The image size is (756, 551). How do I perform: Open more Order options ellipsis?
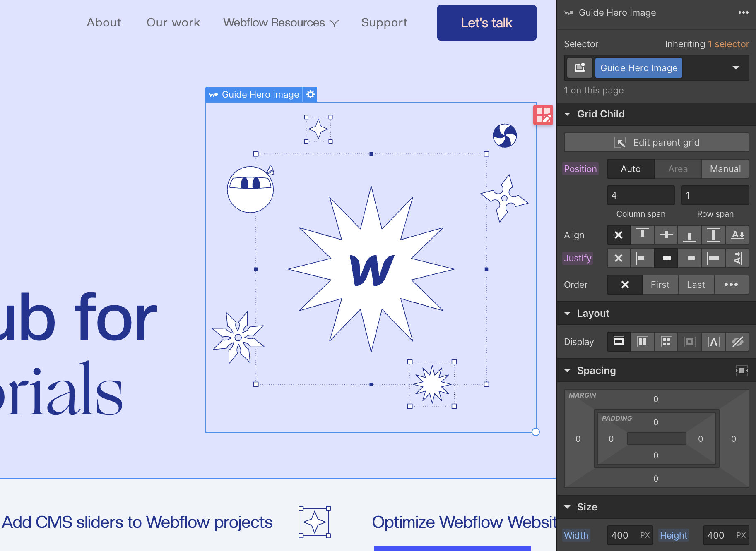point(731,285)
